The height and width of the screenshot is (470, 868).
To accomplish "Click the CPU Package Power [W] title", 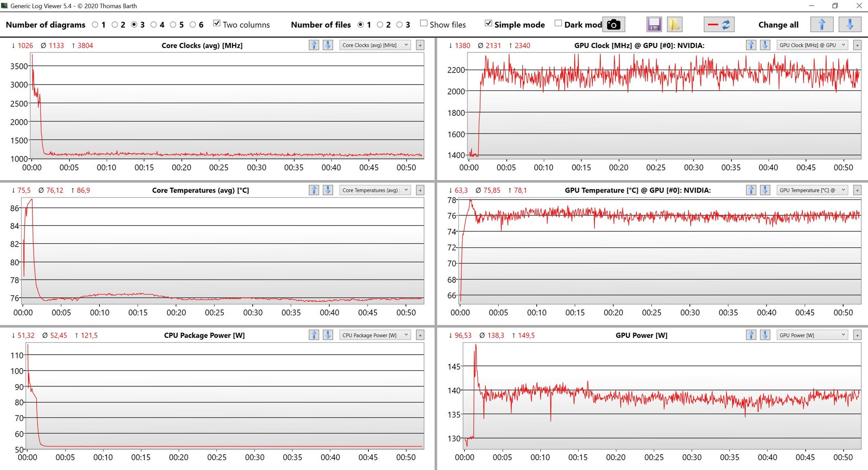I will click(204, 335).
